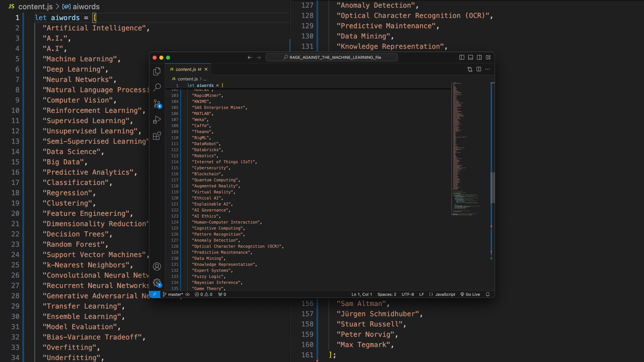Click "Artificial Intelligence" in background editor
The image size is (644, 362).
pyautogui.click(x=94, y=28)
